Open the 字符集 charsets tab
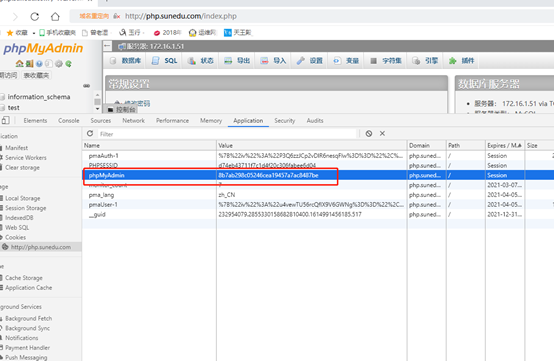The height and width of the screenshot is (361, 554). coord(386,61)
